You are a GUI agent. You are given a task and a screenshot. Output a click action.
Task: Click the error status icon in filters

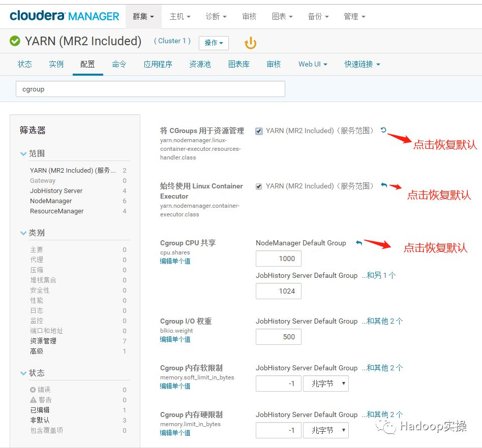pyautogui.click(x=33, y=390)
